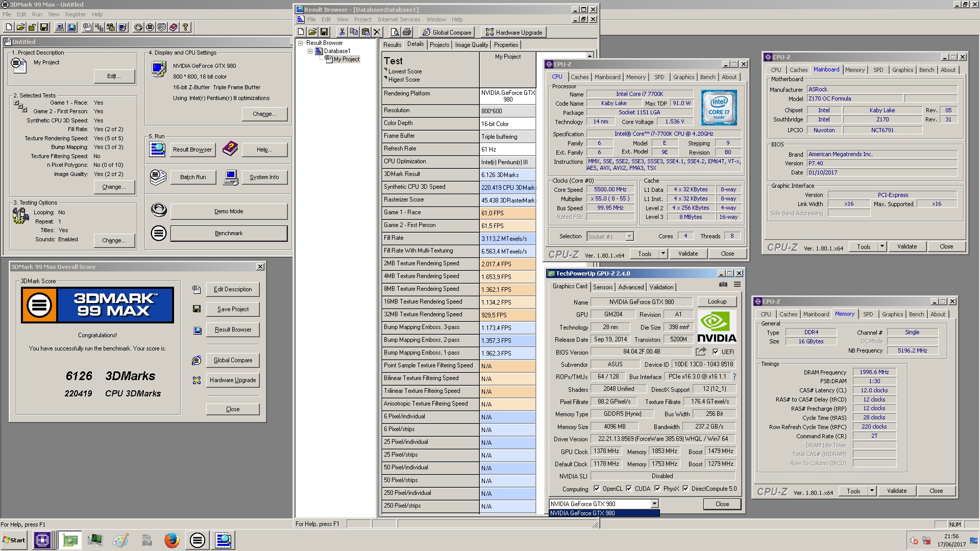Click Delete X icon in Result Browser toolbar
This screenshot has width=980, height=551.
pos(377,32)
